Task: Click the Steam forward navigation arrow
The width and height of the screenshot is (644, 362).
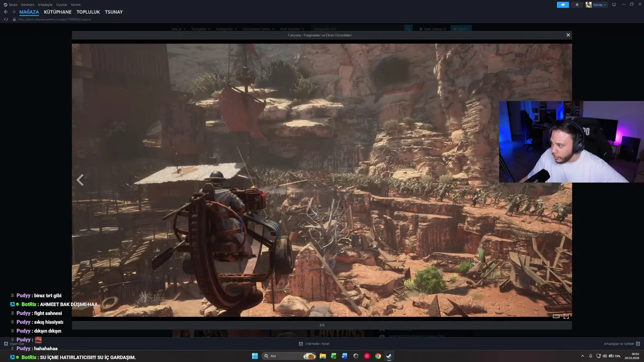Action: [x=14, y=12]
